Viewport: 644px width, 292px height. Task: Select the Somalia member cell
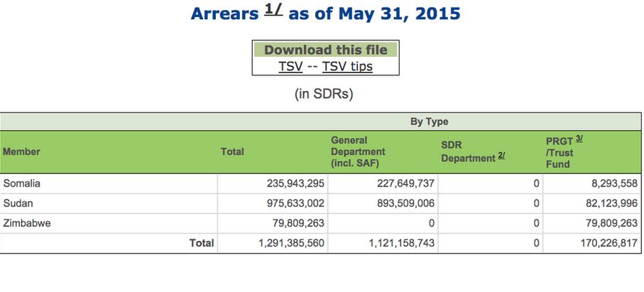[x=109, y=183]
